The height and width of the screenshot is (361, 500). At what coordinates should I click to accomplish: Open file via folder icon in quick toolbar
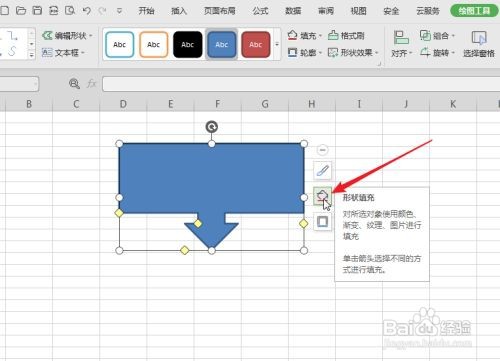pos(21,11)
